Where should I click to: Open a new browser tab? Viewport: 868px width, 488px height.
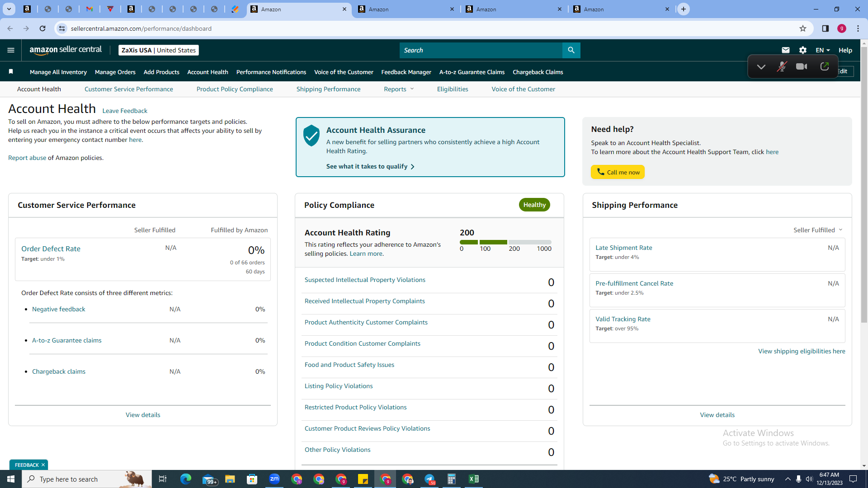(x=684, y=9)
